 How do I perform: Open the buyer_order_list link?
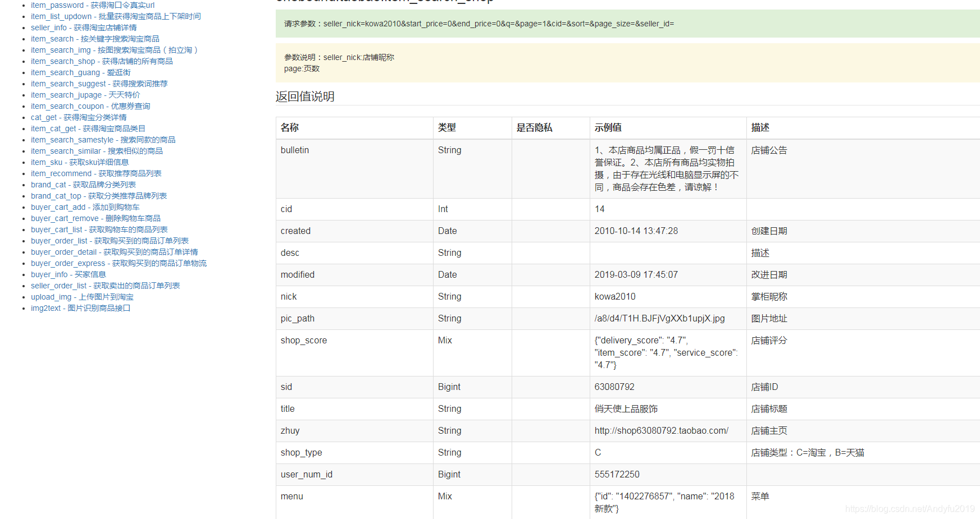(110, 241)
